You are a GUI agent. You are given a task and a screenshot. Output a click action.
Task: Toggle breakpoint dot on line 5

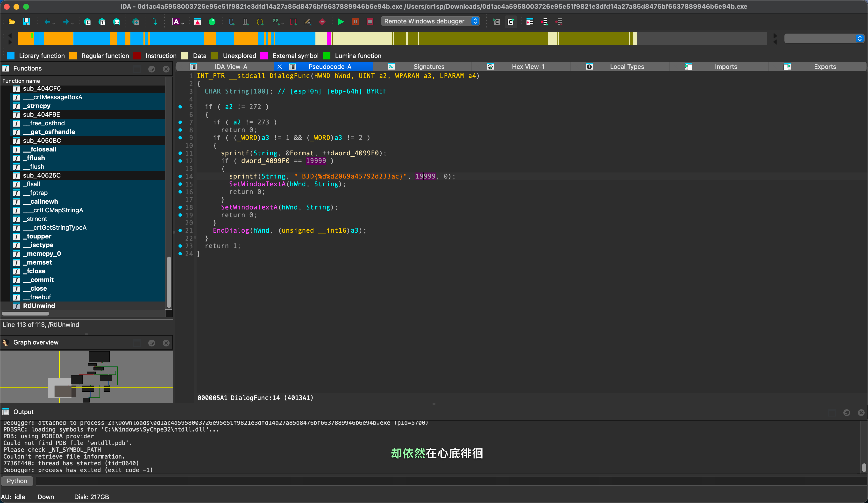(180, 107)
